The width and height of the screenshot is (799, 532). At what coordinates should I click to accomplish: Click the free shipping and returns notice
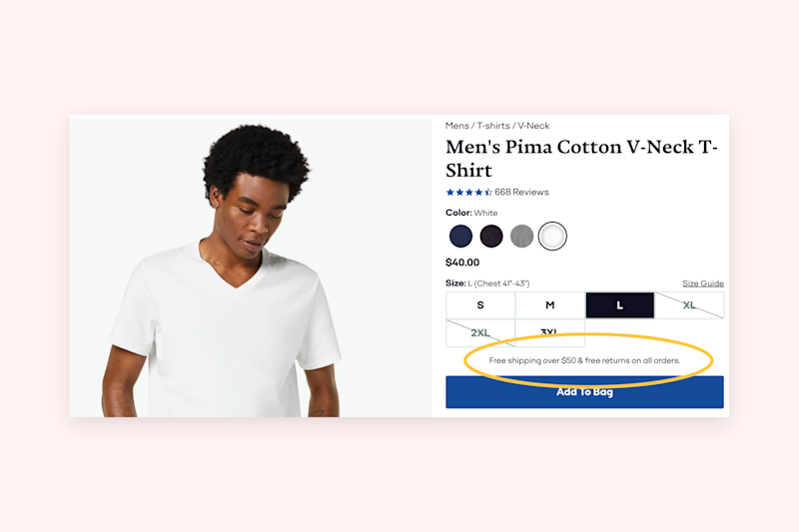coord(584,360)
